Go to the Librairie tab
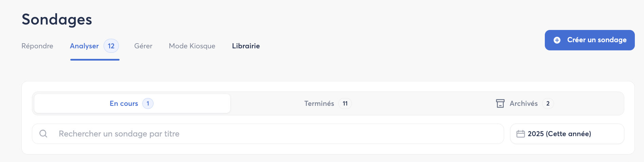Viewport: 644px width, 162px height. 246,46
